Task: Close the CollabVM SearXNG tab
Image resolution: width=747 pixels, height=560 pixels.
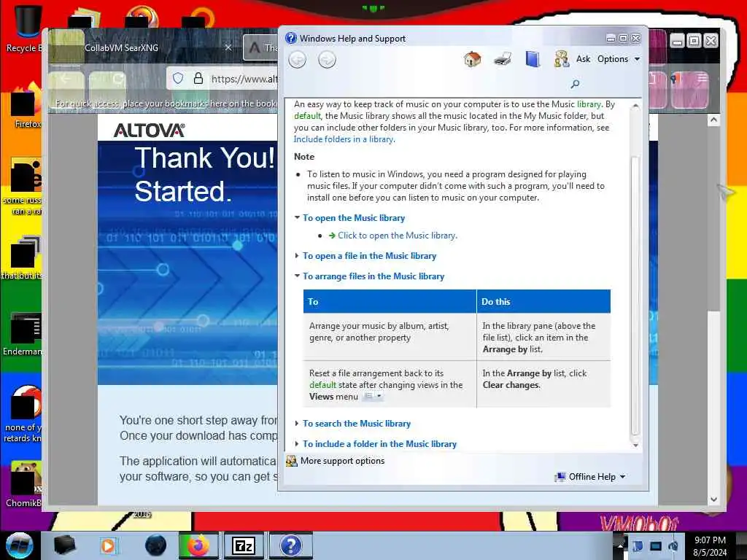Action: (x=228, y=47)
